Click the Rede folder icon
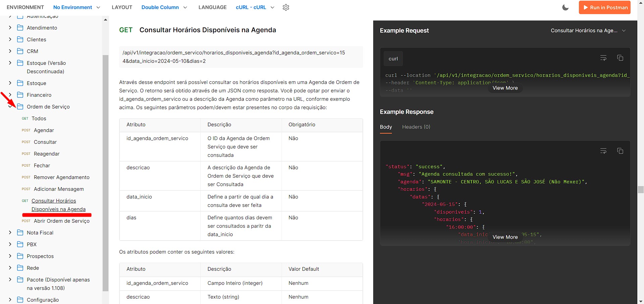This screenshot has height=304, width=644. pyautogui.click(x=20, y=268)
